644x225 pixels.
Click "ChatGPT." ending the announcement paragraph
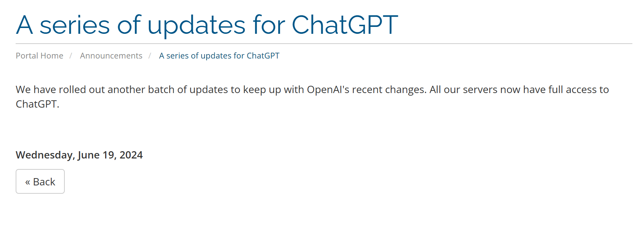point(37,104)
